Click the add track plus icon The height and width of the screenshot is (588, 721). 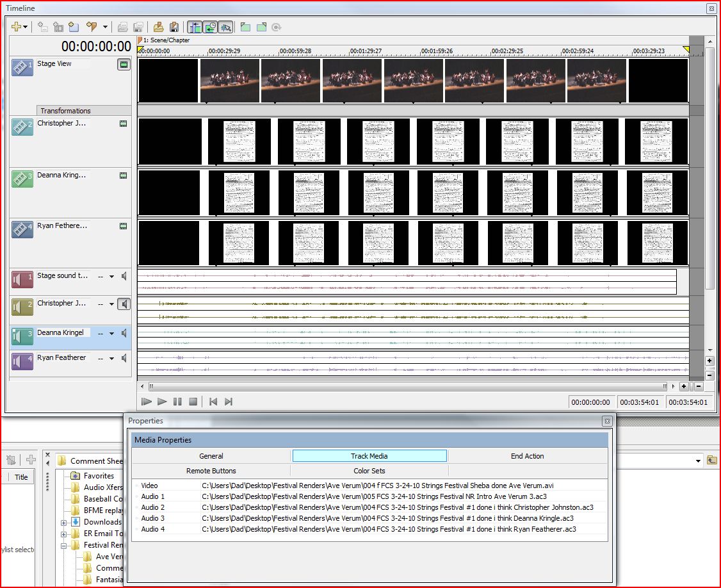click(16, 27)
